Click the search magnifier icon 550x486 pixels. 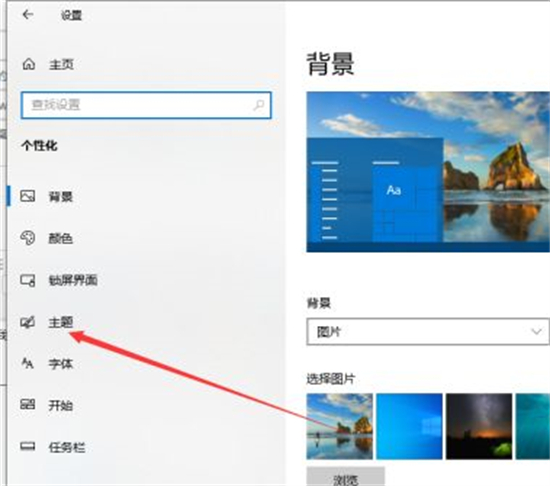point(259,105)
